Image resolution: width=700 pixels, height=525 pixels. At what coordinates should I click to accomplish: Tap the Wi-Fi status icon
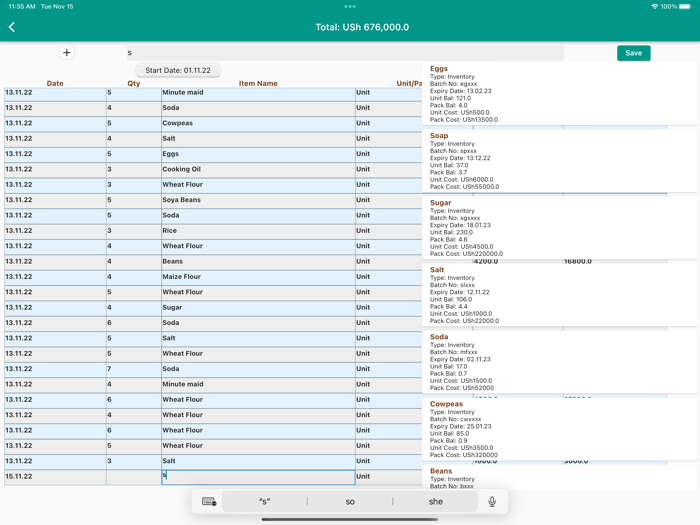pyautogui.click(x=654, y=6)
